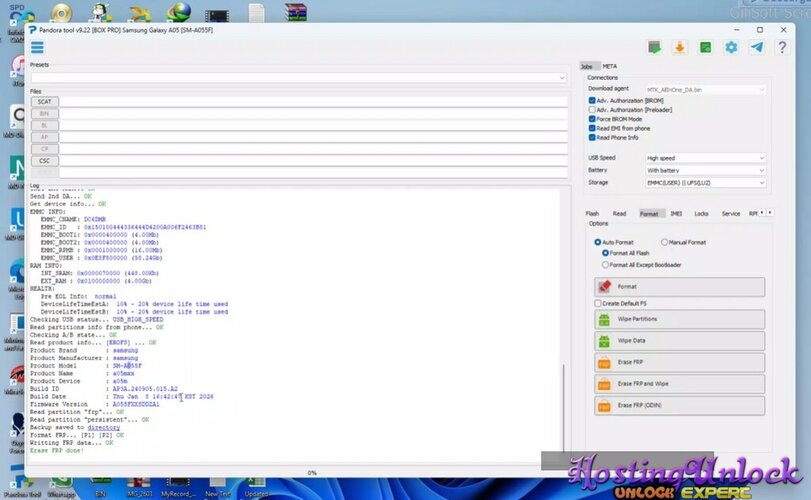The height and width of the screenshot is (500, 811).
Task: Click the Wipe Partitions button
Action: click(x=679, y=319)
